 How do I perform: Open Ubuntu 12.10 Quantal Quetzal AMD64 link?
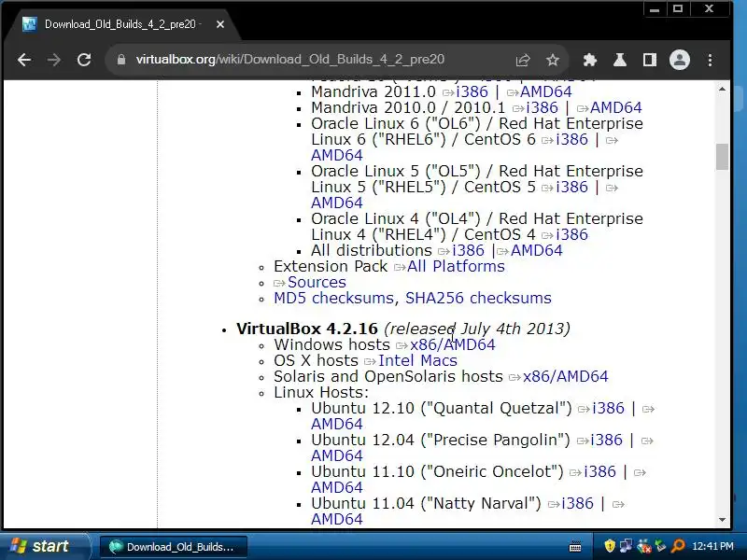pos(337,424)
